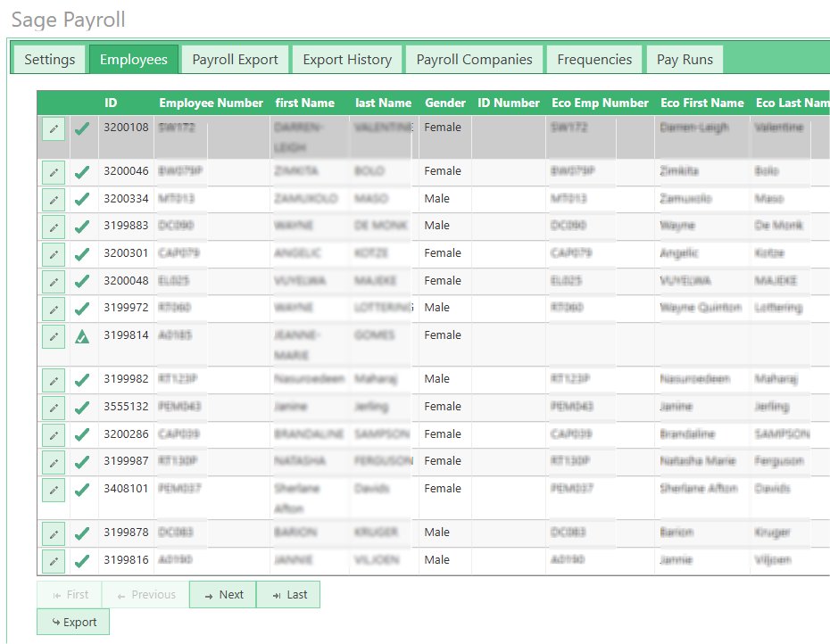The image size is (830, 644).
Task: Click the Sage Payroll page title
Action: tap(69, 21)
